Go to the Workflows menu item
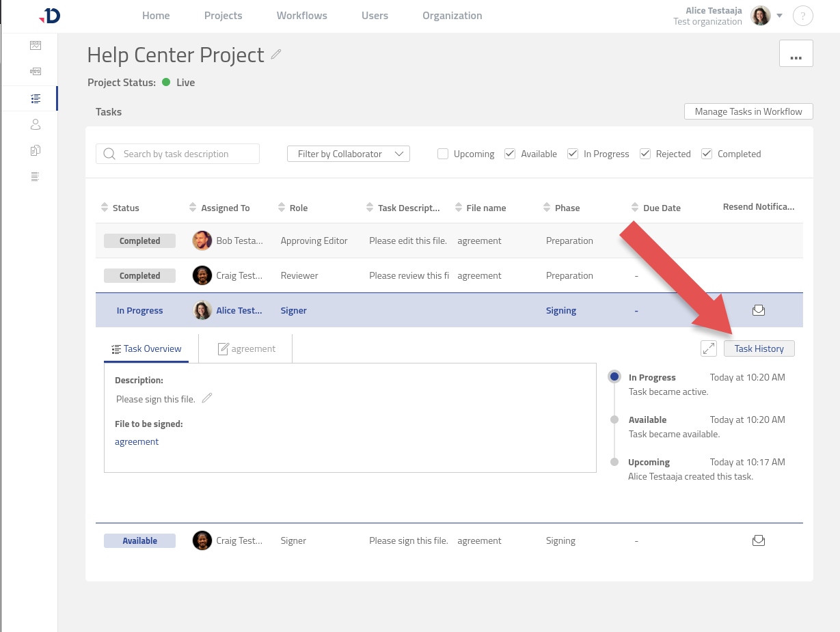This screenshot has height=632, width=840. pyautogui.click(x=301, y=16)
